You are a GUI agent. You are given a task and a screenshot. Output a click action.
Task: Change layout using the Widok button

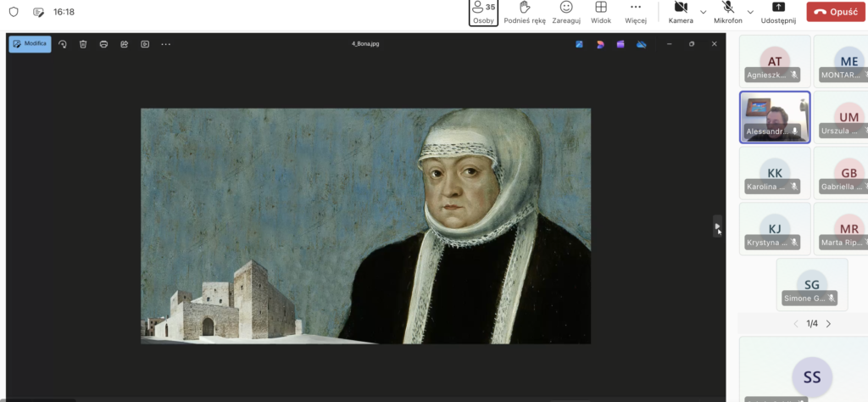600,13
